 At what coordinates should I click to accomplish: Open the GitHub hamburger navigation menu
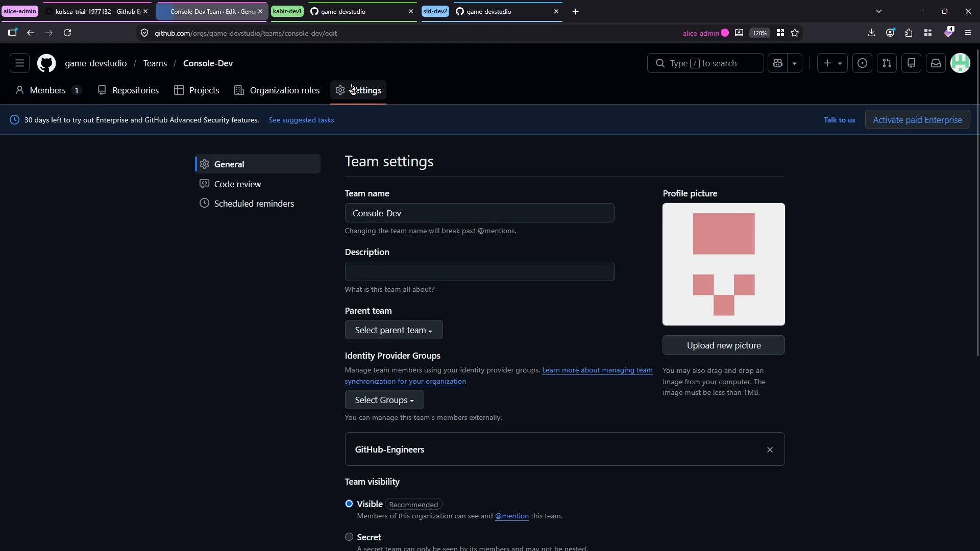pos(19,63)
